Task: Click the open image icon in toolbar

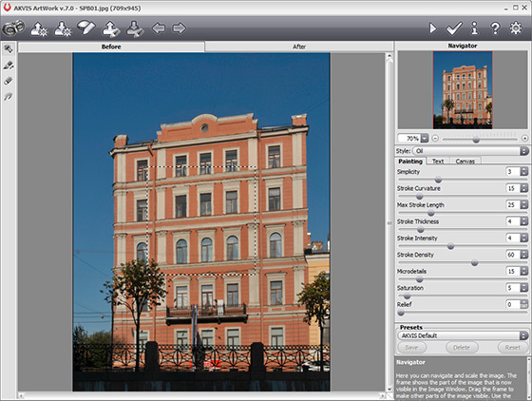Action: [x=39, y=29]
